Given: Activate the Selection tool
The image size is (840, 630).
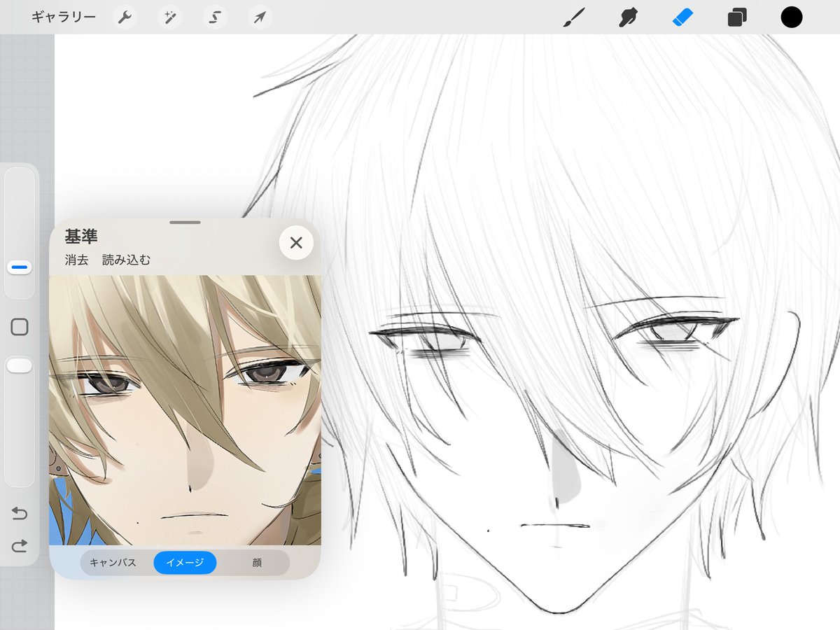Looking at the screenshot, I should pyautogui.click(x=215, y=17).
